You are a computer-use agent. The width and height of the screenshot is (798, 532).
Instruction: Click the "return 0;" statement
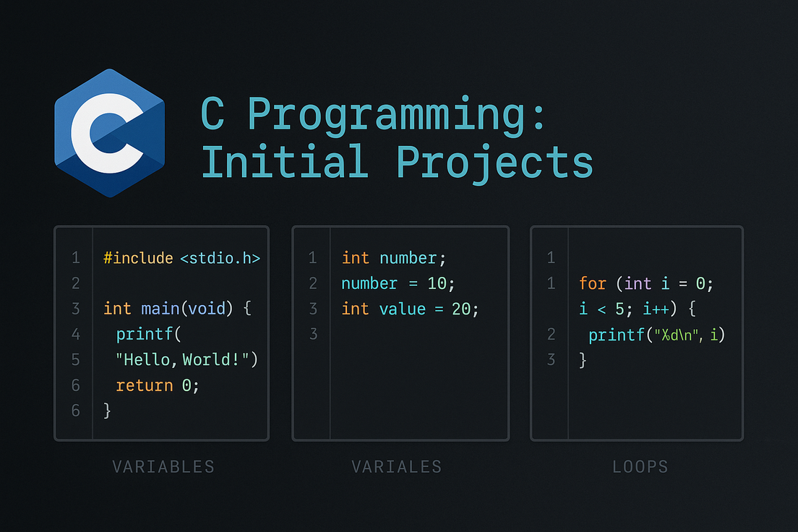click(x=158, y=385)
